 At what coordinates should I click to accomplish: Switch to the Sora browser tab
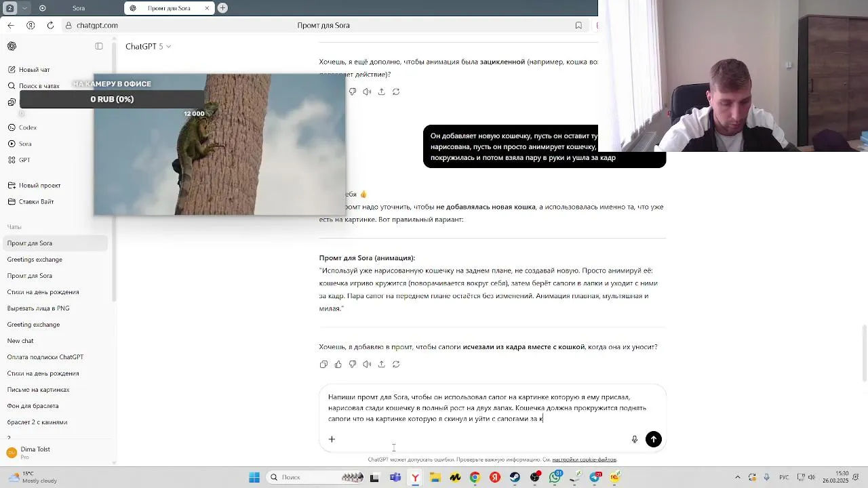click(x=78, y=8)
